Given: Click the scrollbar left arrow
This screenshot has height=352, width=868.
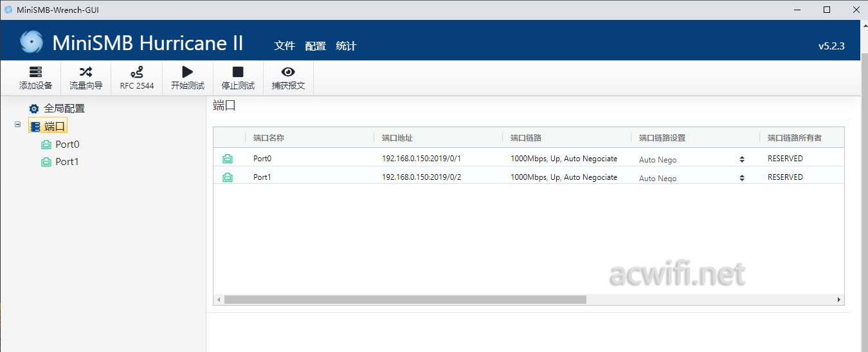Looking at the screenshot, I should pyautogui.click(x=219, y=299).
